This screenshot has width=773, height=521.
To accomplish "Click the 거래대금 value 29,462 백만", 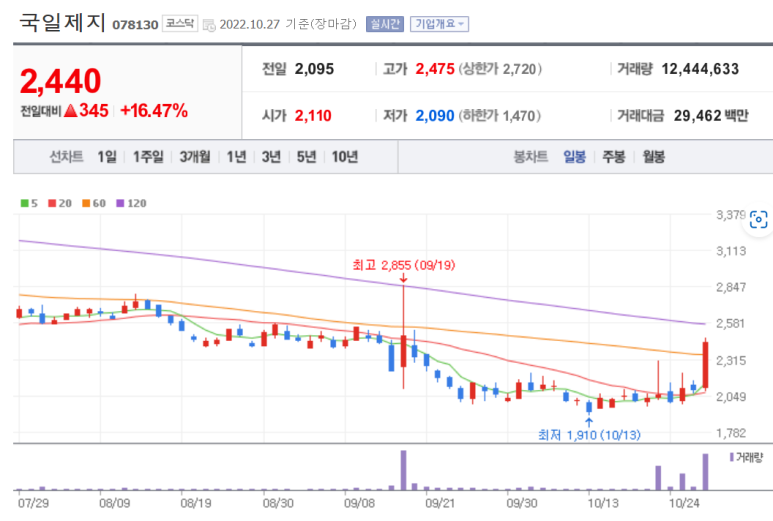I will click(711, 115).
